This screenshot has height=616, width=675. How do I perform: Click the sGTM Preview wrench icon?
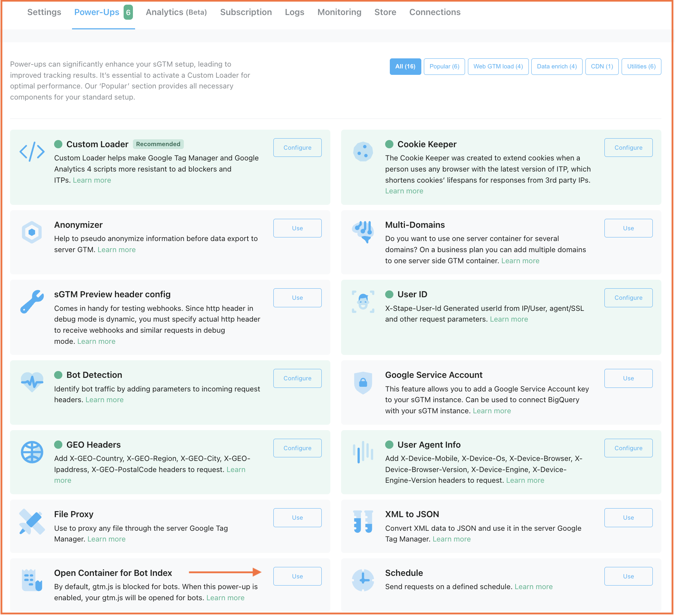(32, 302)
